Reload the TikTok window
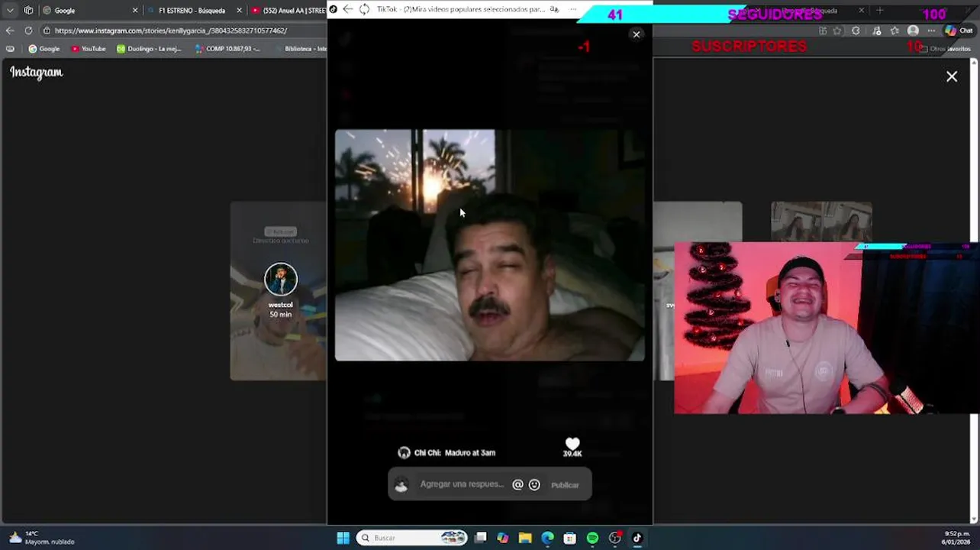This screenshot has height=550, width=980. coord(364,9)
